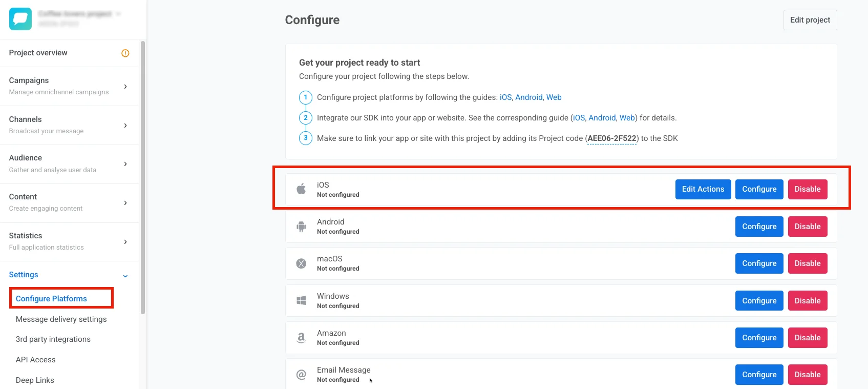Expand the Campaigns section
868x389 pixels.
[x=125, y=87]
